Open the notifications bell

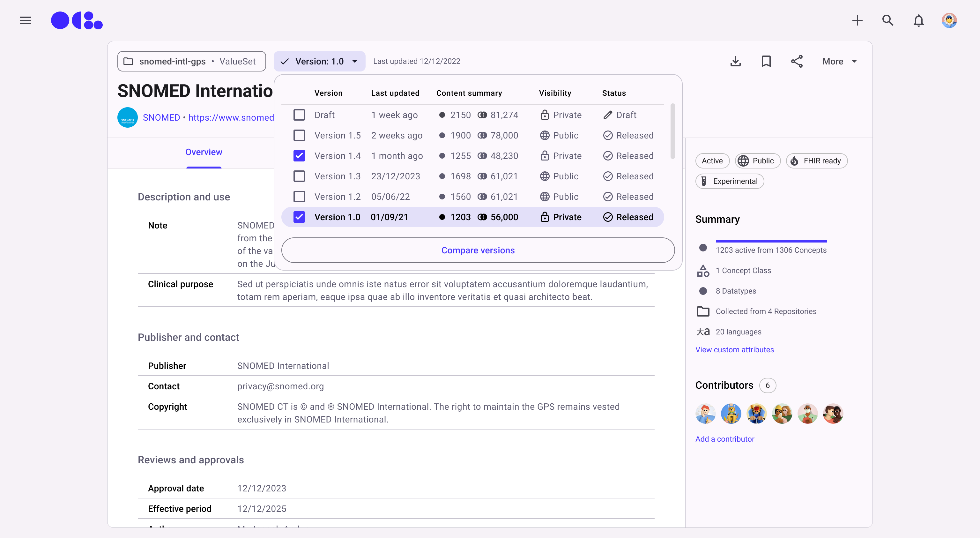click(x=918, y=20)
